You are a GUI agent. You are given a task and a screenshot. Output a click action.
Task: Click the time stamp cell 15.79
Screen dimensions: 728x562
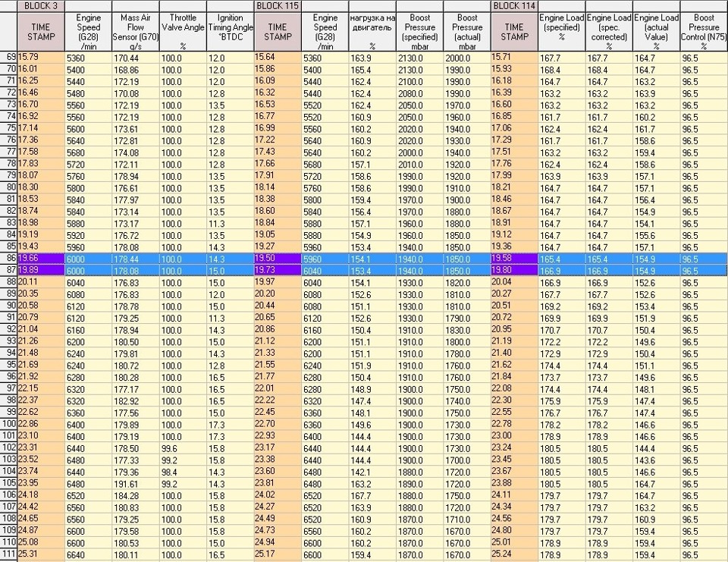click(41, 57)
